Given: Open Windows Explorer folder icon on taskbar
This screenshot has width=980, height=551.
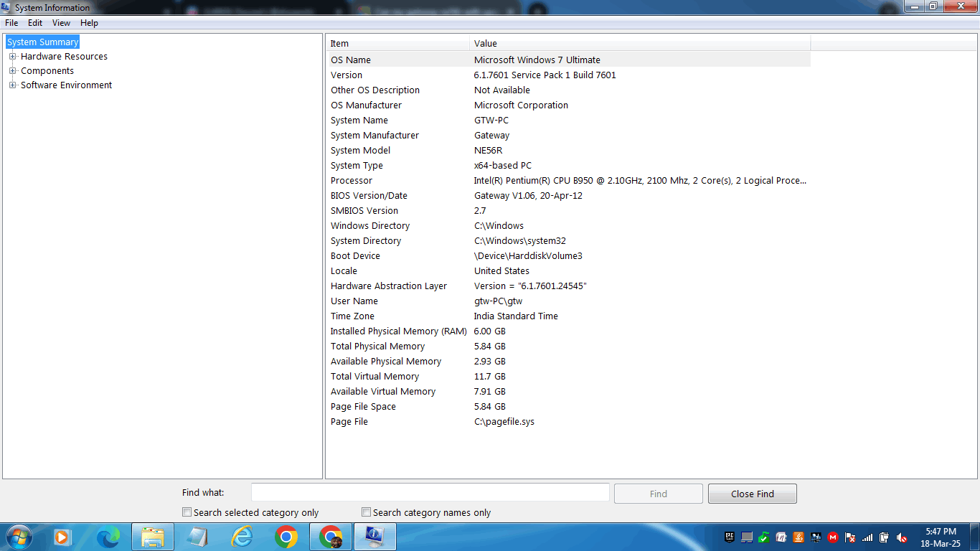Looking at the screenshot, I should (153, 537).
